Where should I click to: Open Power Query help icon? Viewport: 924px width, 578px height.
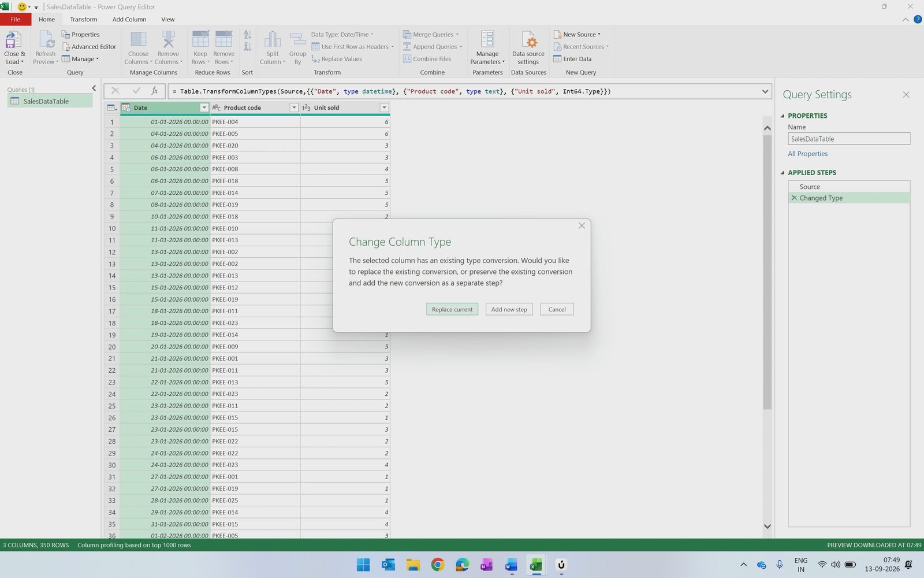pyautogui.click(x=918, y=19)
